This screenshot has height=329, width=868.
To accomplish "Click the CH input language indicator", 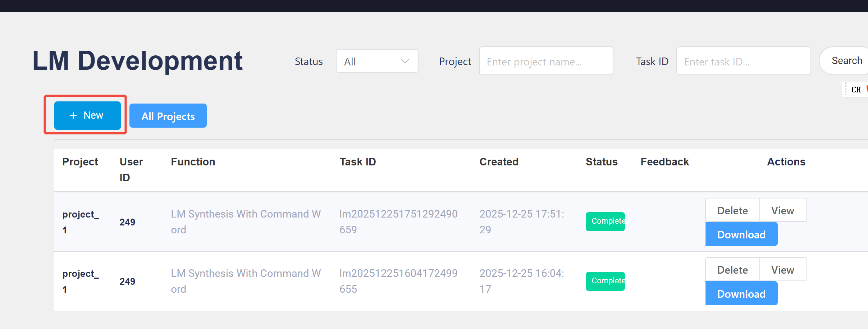I will click(856, 90).
